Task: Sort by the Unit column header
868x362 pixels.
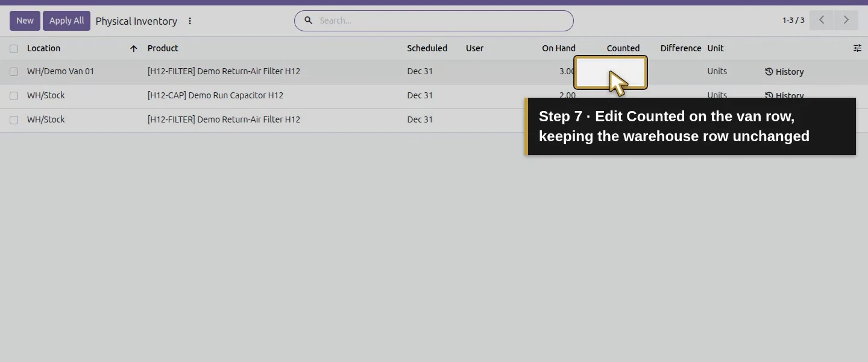Action: click(715, 48)
